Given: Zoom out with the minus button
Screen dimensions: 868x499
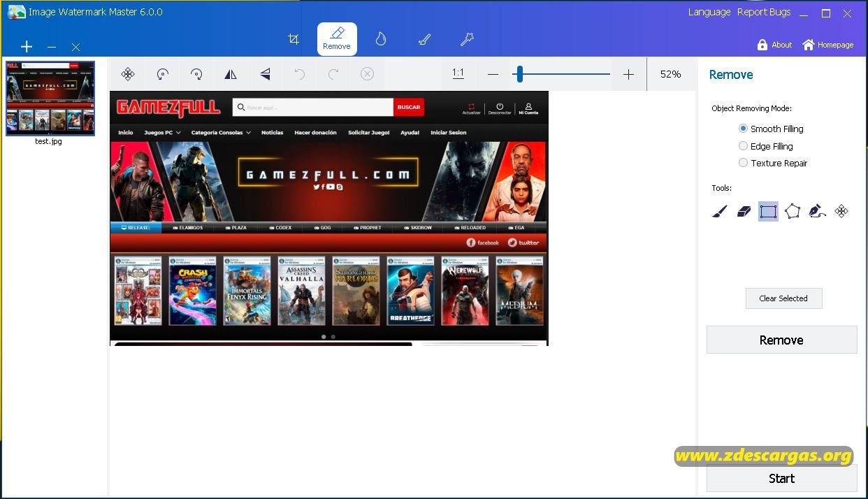Looking at the screenshot, I should point(493,74).
